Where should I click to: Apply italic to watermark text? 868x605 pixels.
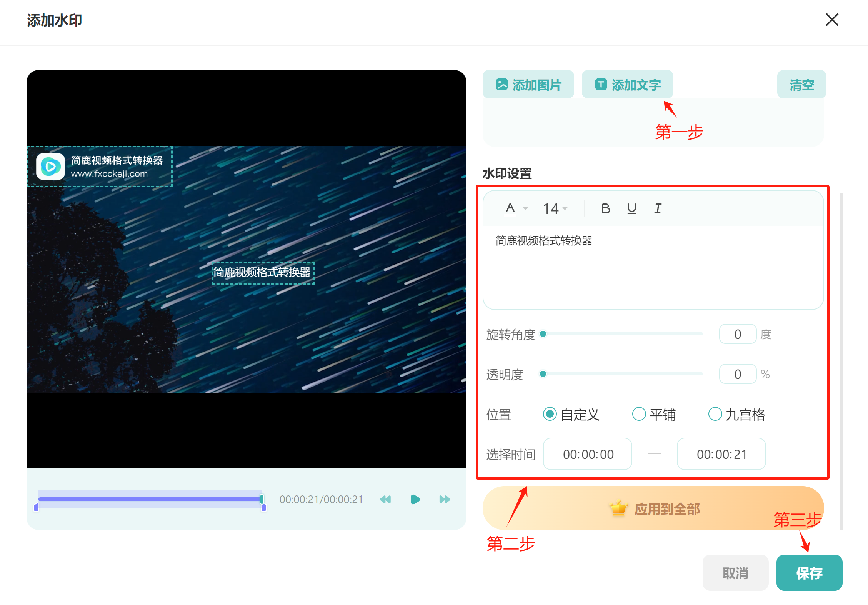[658, 208]
